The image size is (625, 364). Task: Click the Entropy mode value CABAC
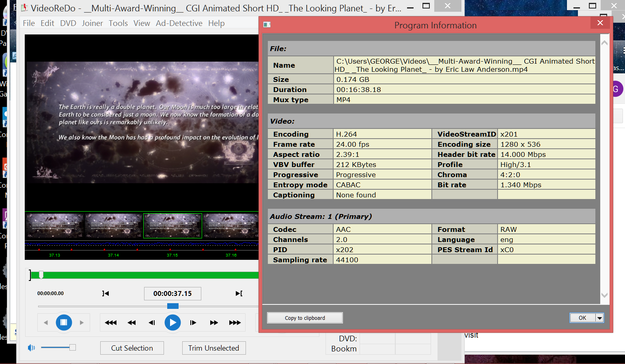pyautogui.click(x=382, y=185)
